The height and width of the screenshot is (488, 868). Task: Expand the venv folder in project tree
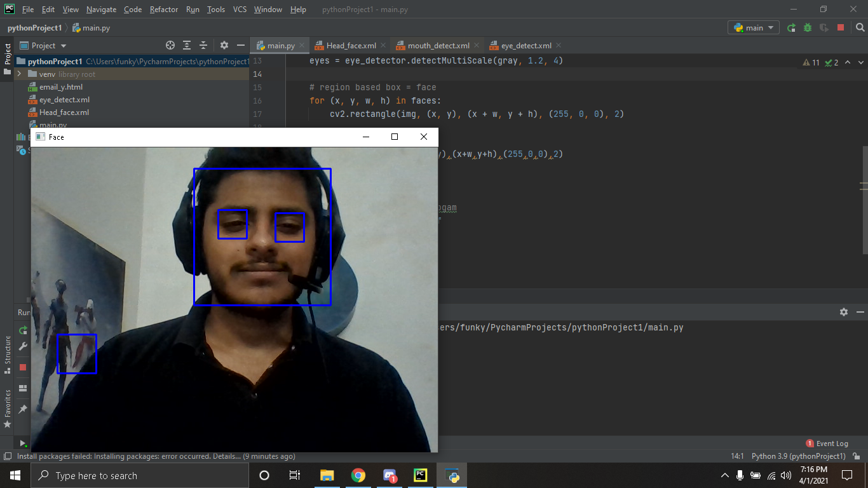[x=19, y=74]
